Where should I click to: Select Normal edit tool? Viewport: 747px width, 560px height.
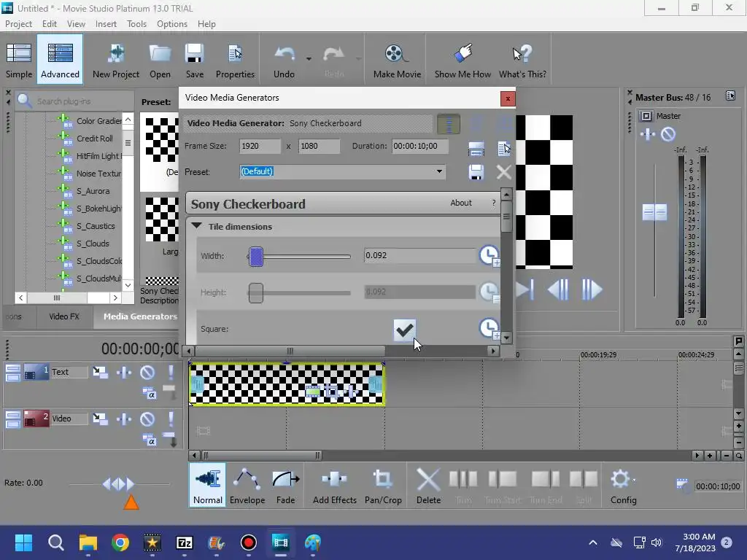click(208, 485)
